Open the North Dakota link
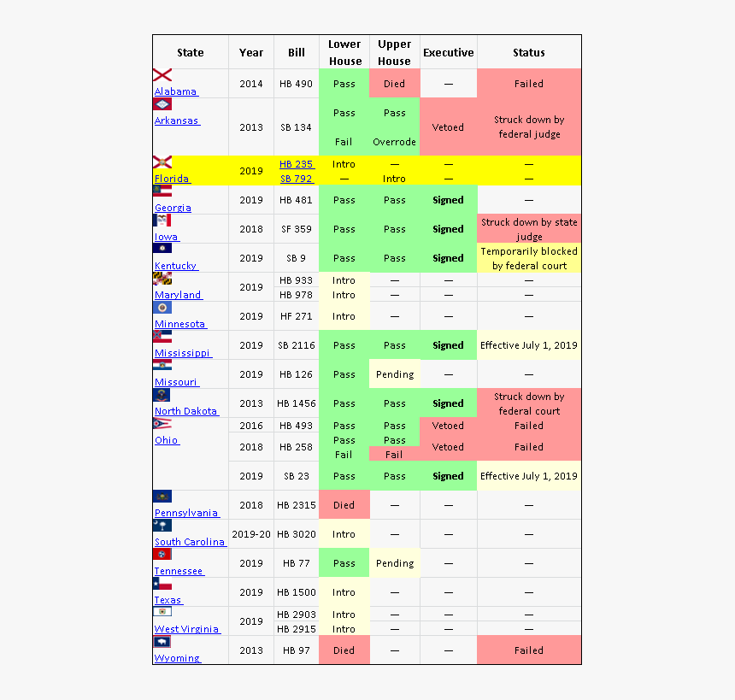This screenshot has height=700, width=735. click(x=186, y=411)
